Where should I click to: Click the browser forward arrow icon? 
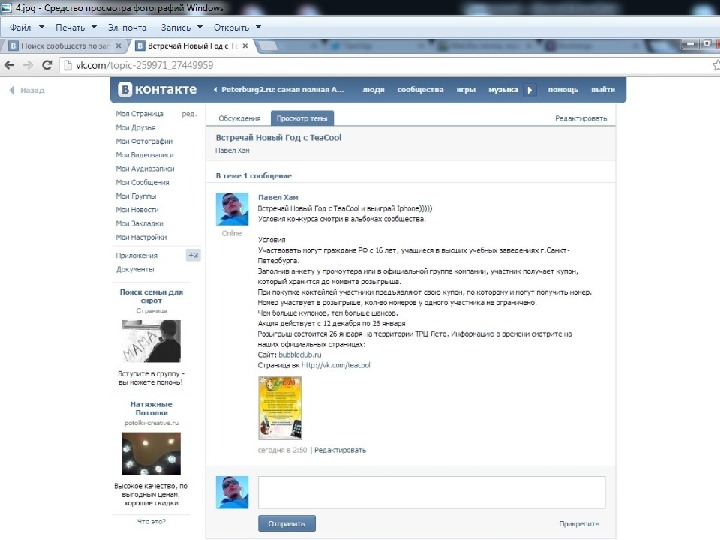click(28, 65)
